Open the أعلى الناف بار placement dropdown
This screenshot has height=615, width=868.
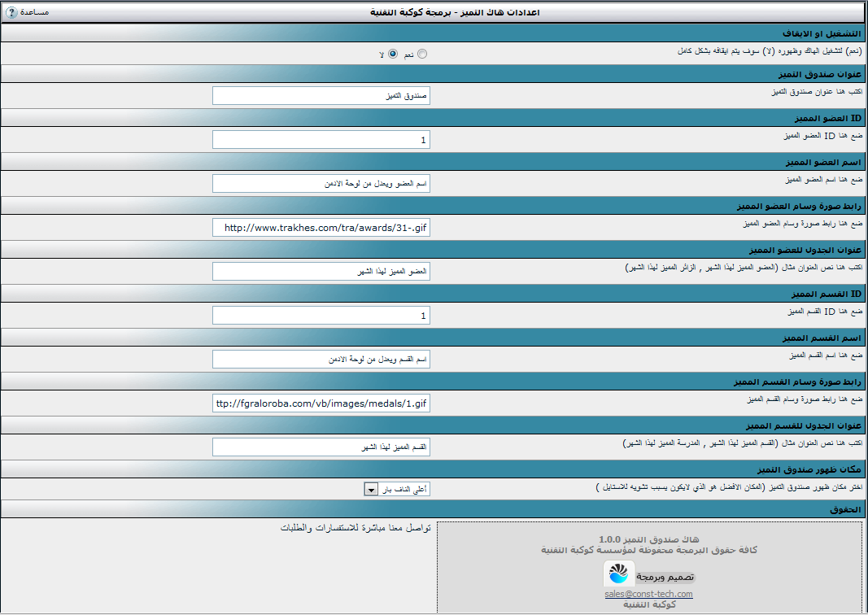[x=397, y=490]
